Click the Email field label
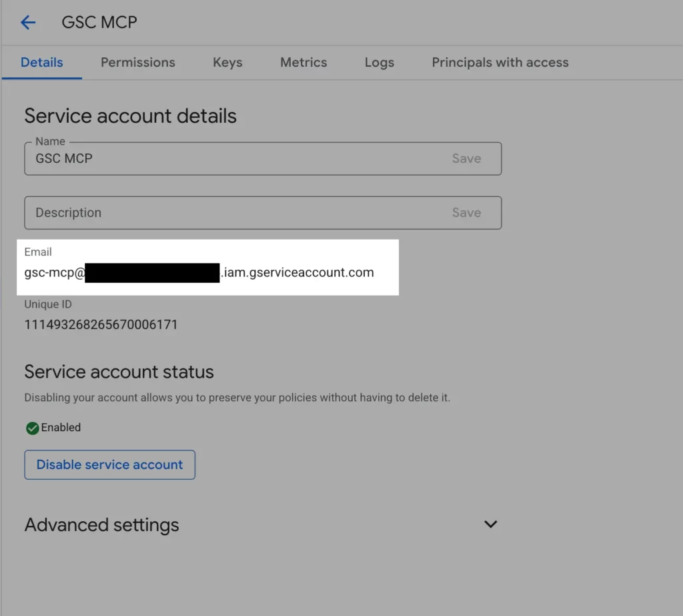The height and width of the screenshot is (616, 683). coord(38,252)
